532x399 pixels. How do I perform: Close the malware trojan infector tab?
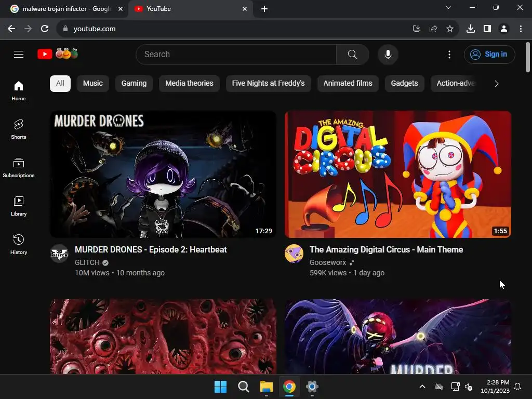point(121,9)
